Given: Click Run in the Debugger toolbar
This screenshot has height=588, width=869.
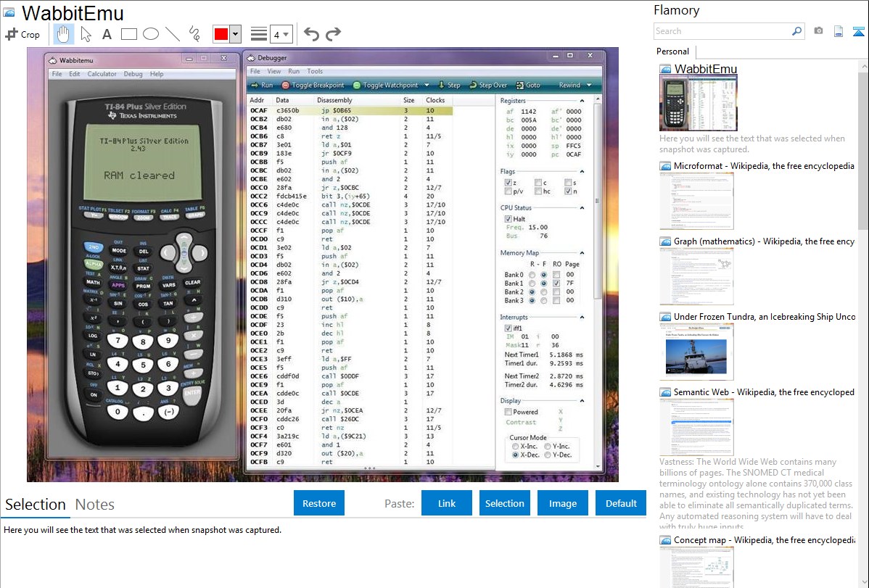Looking at the screenshot, I should (x=262, y=86).
